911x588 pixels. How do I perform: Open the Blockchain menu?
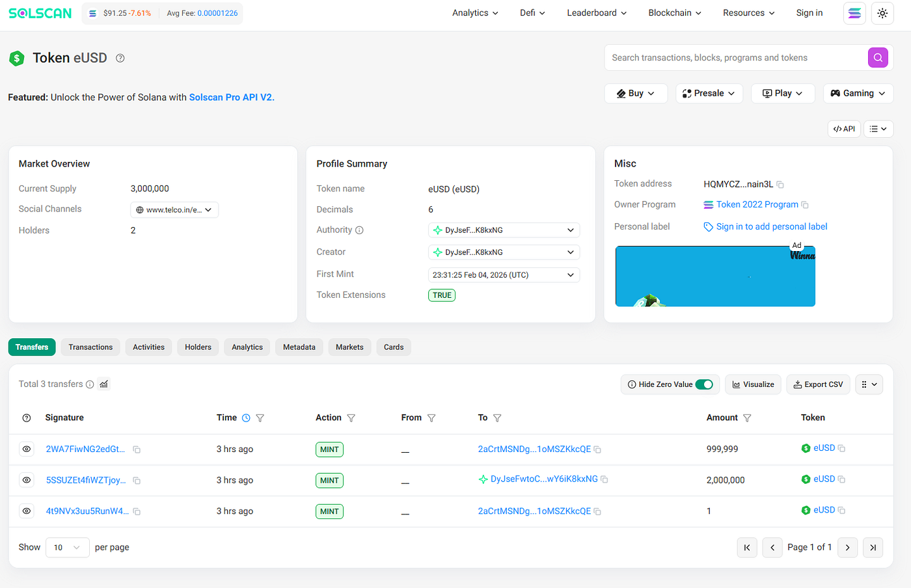(x=675, y=13)
